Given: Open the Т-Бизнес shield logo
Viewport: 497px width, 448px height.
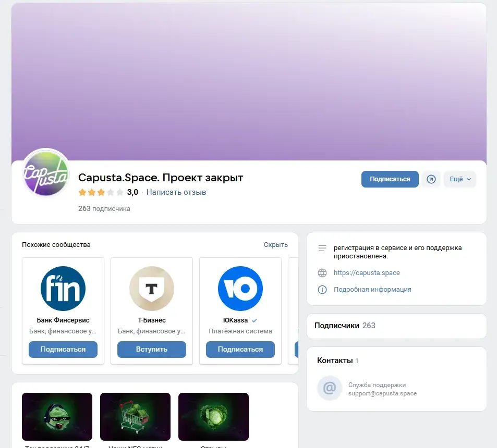Looking at the screenshot, I should point(152,289).
